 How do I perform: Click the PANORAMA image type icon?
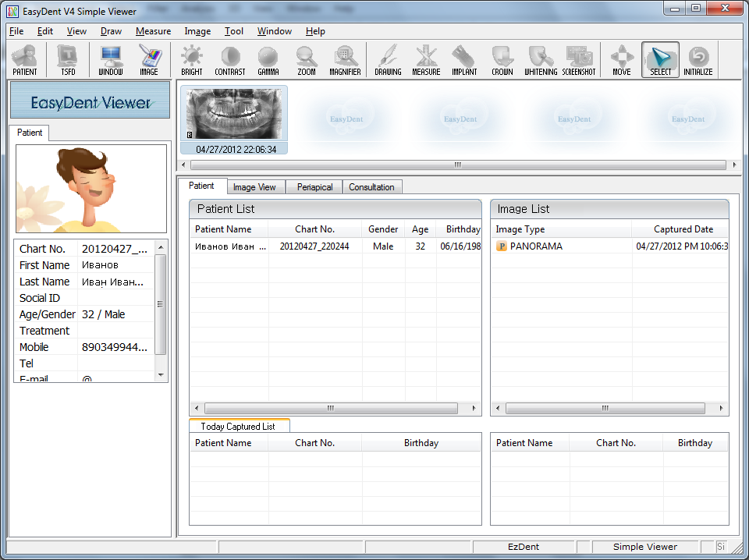501,246
